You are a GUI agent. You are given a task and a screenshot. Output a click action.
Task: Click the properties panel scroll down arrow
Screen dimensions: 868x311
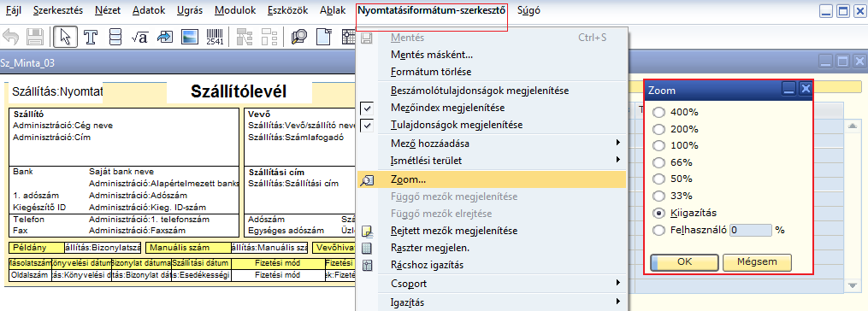tap(853, 285)
